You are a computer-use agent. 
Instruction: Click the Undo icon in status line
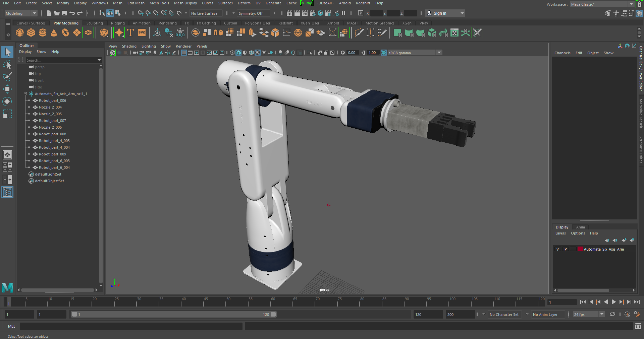pyautogui.click(x=72, y=13)
